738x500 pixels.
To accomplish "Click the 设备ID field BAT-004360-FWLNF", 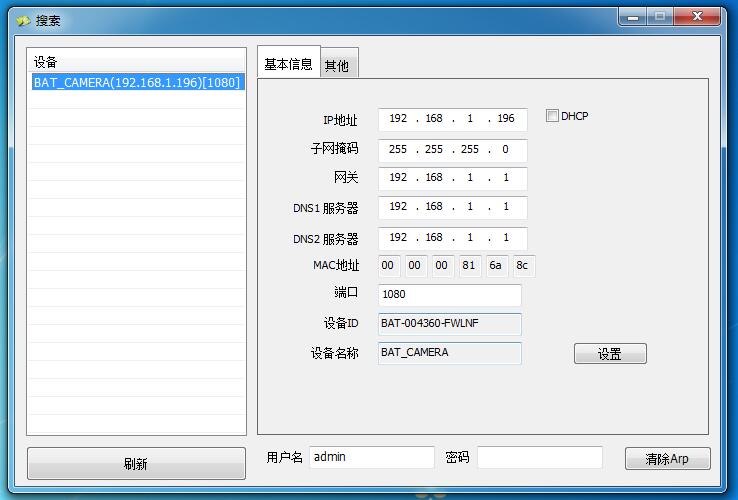I will pos(449,324).
